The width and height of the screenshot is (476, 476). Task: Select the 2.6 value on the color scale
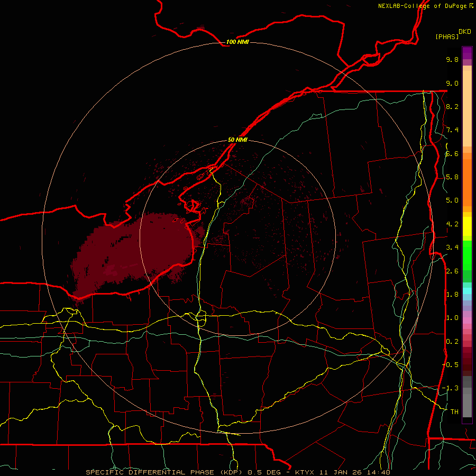452,271
